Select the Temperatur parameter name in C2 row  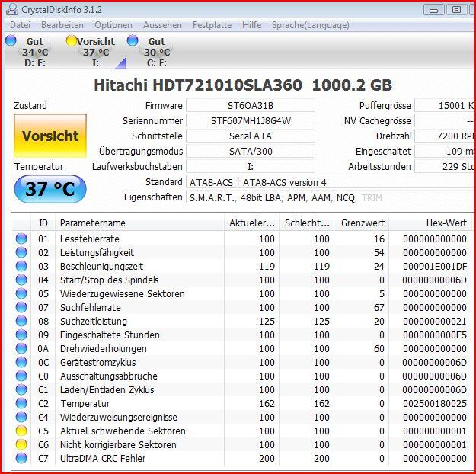[85, 403]
